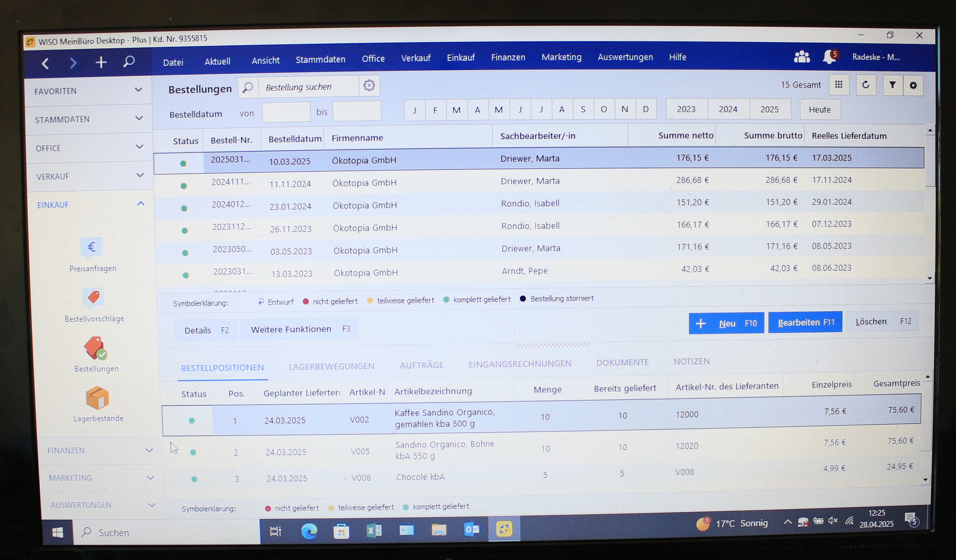Open the Finanzen menu

tap(508, 57)
